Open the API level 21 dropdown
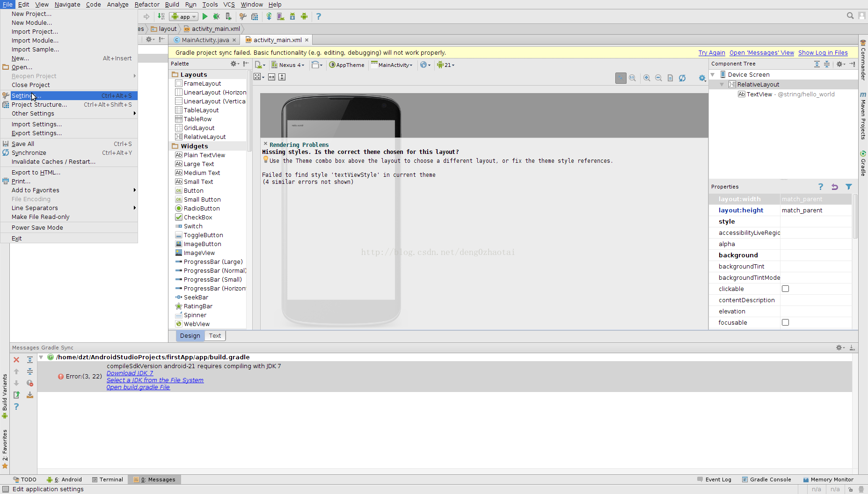The image size is (868, 494). 445,65
